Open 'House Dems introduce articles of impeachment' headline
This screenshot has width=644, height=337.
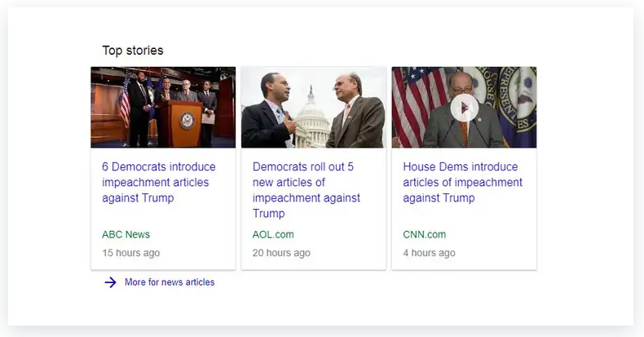462,182
